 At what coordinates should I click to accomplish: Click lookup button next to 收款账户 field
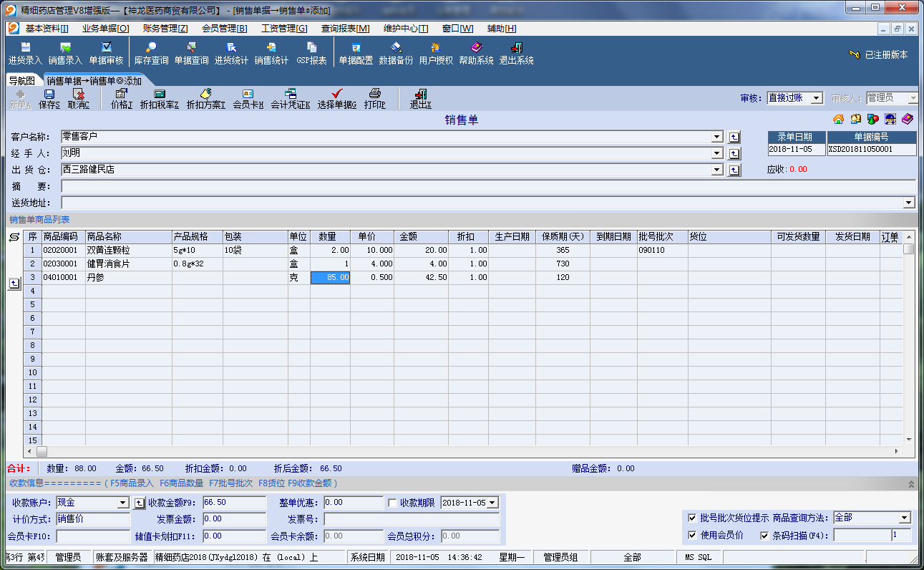(140, 503)
